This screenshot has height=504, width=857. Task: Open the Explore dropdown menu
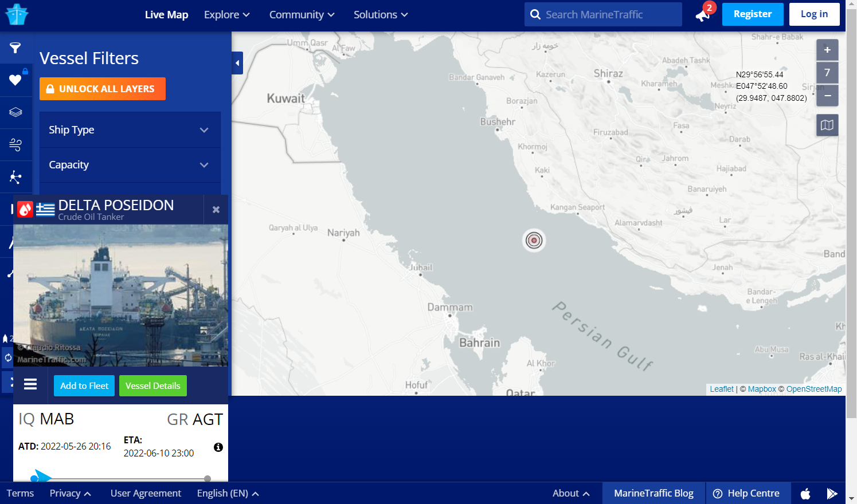tap(227, 15)
